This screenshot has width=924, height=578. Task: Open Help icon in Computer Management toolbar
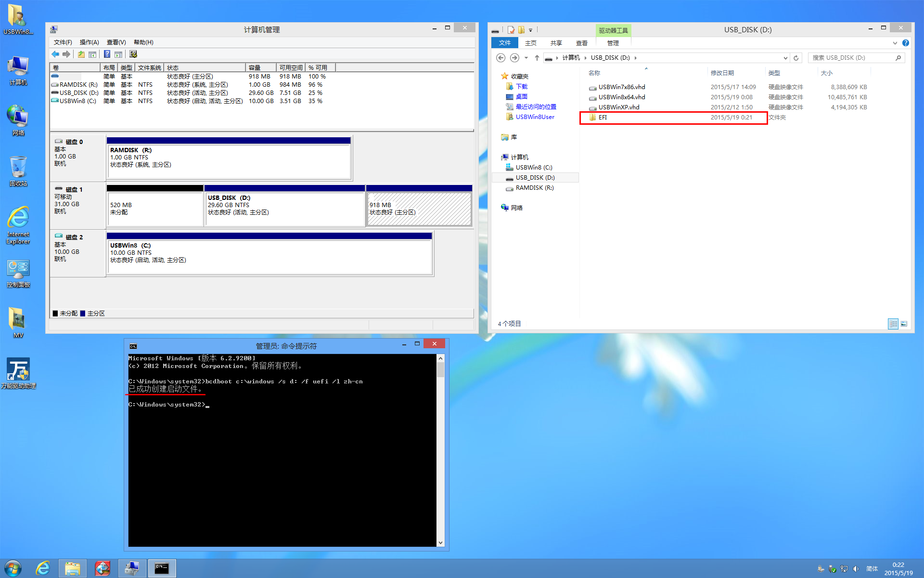(107, 54)
